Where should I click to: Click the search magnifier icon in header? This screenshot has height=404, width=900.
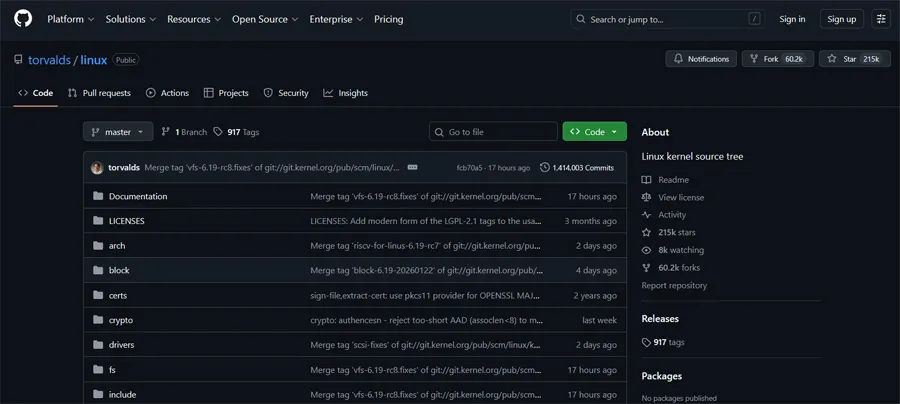point(581,20)
